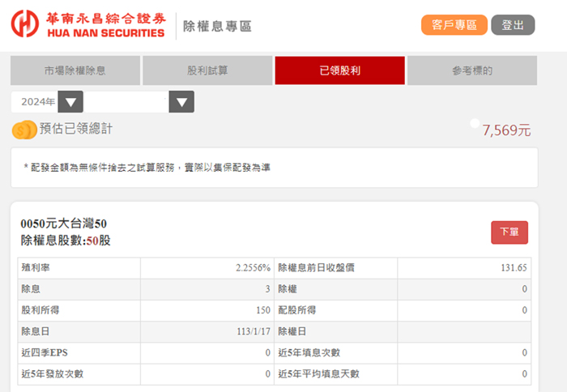Click the 近5年填息次數 label
567x392 pixels.
(x=309, y=352)
